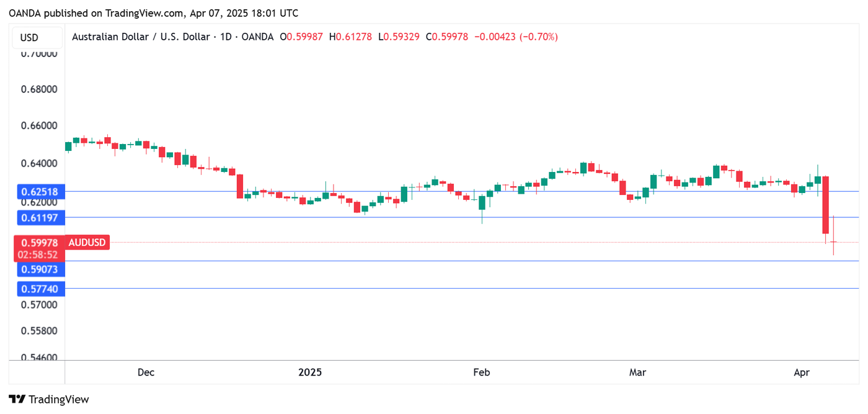Image resolution: width=868 pixels, height=414 pixels.
Task: Click the Dec label on time axis
Action: (x=146, y=372)
